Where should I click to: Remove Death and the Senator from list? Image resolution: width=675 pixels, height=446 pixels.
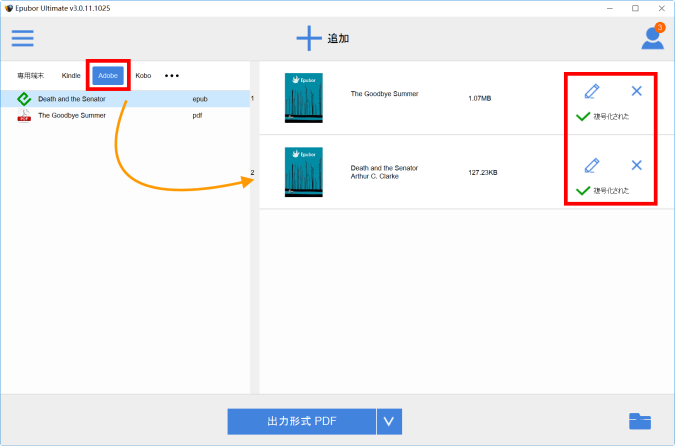pyautogui.click(x=636, y=165)
